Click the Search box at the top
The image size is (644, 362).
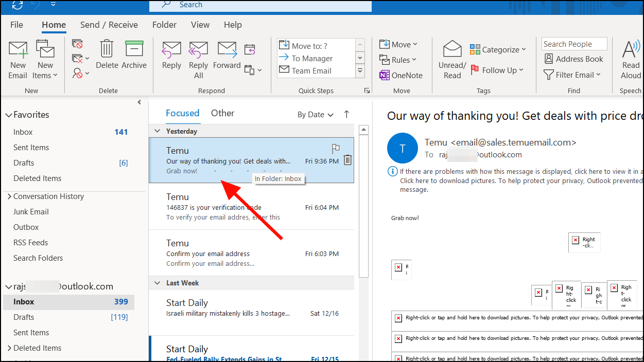[x=260, y=5]
